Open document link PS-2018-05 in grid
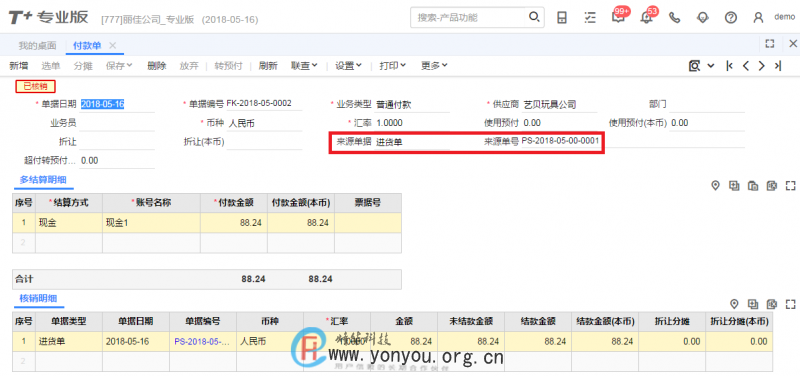This screenshot has width=800, height=376. 202,341
